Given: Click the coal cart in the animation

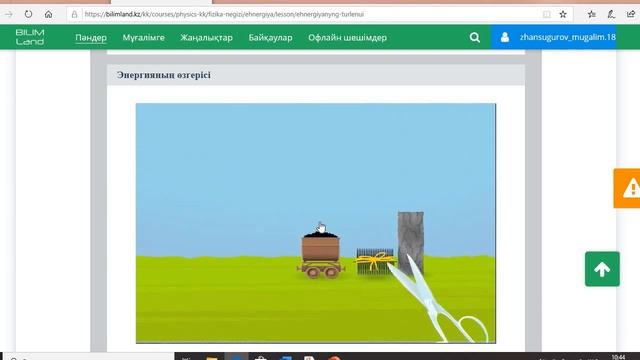Looking at the screenshot, I should (321, 255).
